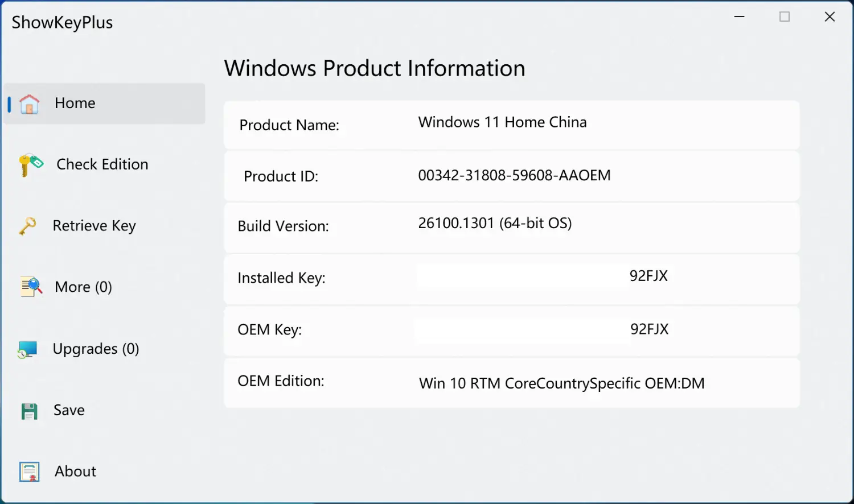Select the Save label in sidebar
This screenshot has height=504, width=854.
click(69, 410)
